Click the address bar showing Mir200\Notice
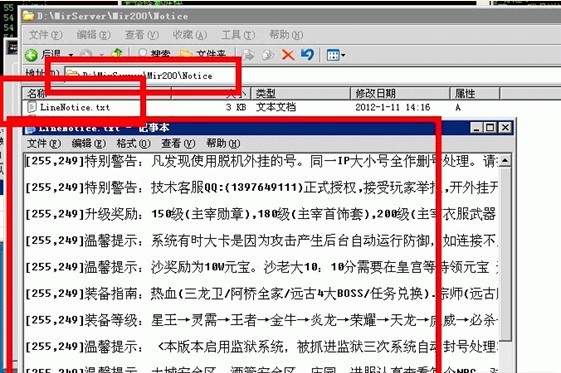The height and width of the screenshot is (373, 561). coord(311,75)
